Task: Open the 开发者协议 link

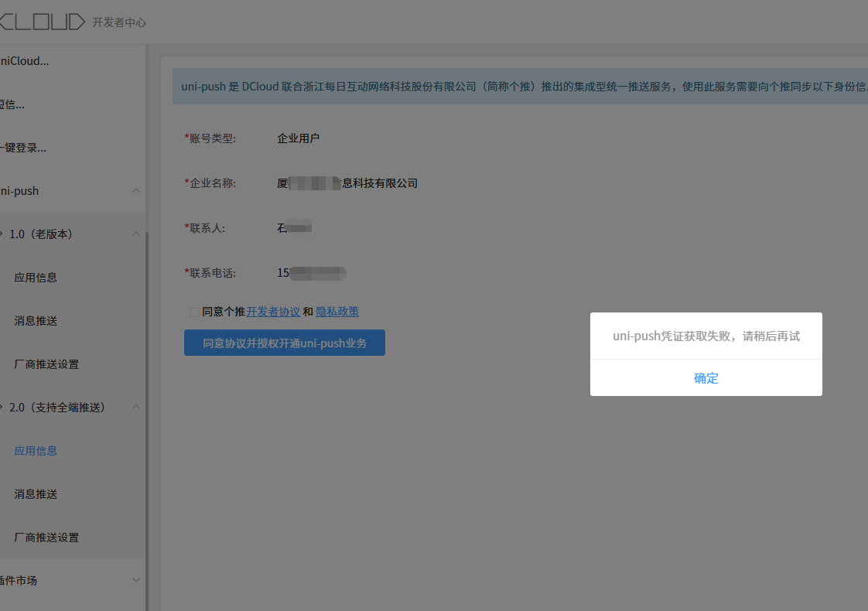Action: click(x=273, y=312)
